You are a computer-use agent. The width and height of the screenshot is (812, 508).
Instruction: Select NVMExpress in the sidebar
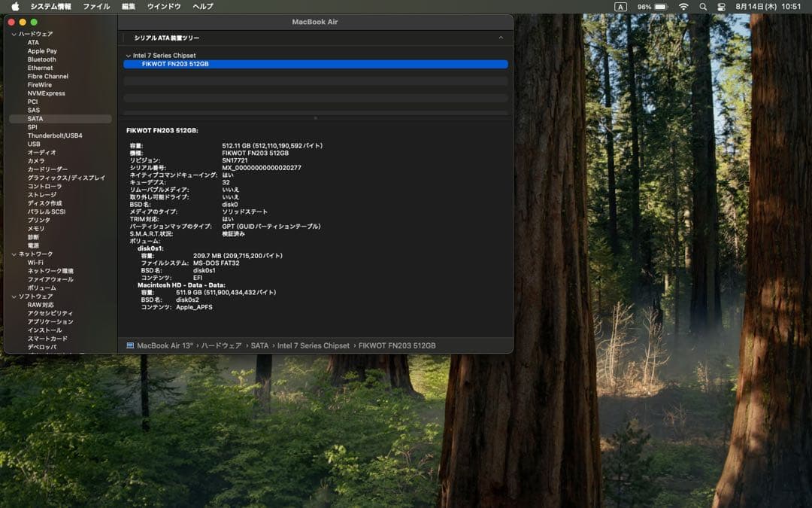click(46, 93)
